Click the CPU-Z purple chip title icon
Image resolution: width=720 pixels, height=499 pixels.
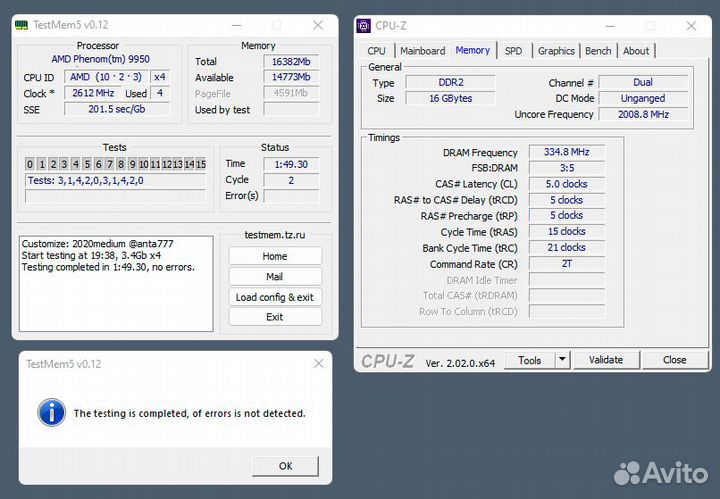[364, 26]
